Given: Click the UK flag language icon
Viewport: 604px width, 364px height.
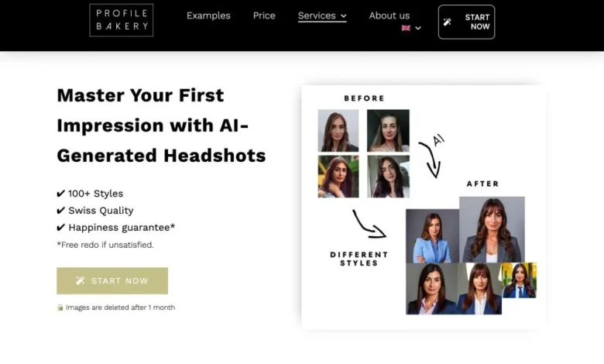Looking at the screenshot, I should (406, 28).
